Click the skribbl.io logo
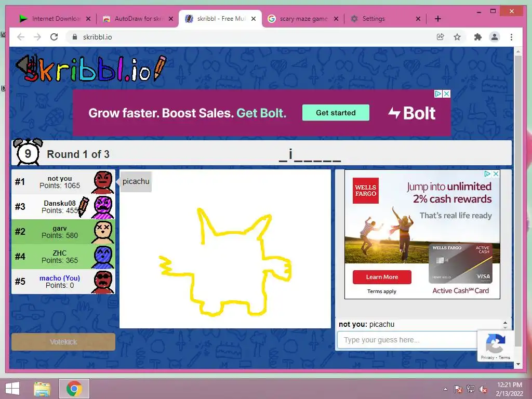Viewport: 532px width, 399px height. pyautogui.click(x=92, y=69)
